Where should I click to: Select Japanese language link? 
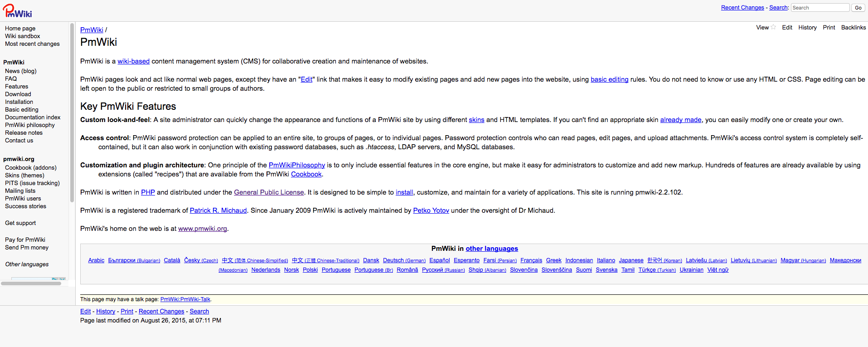631,260
